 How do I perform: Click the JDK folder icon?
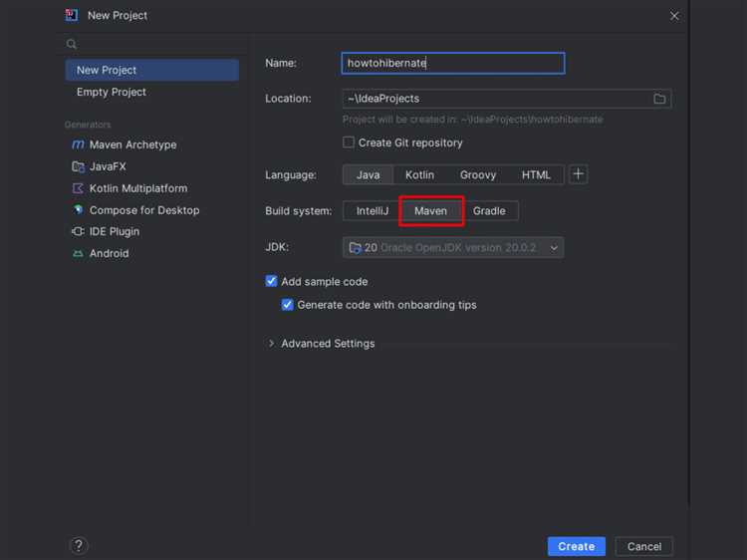coord(355,248)
